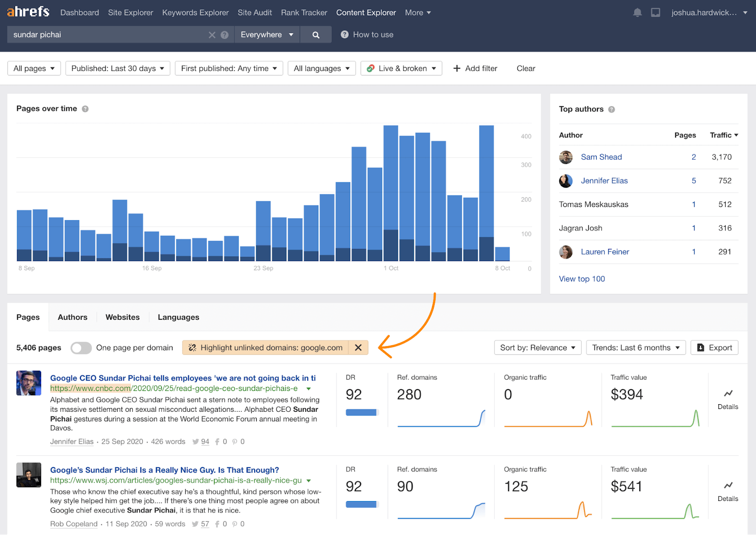Screen dimensions: 756x535
Task: Click the DR 92 bar for WSJ article
Action: pos(361,504)
